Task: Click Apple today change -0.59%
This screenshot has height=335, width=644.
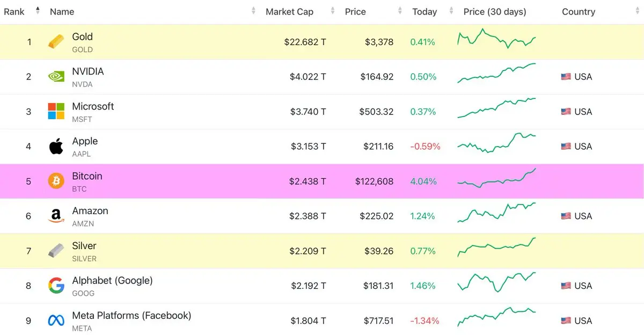Action: (425, 147)
